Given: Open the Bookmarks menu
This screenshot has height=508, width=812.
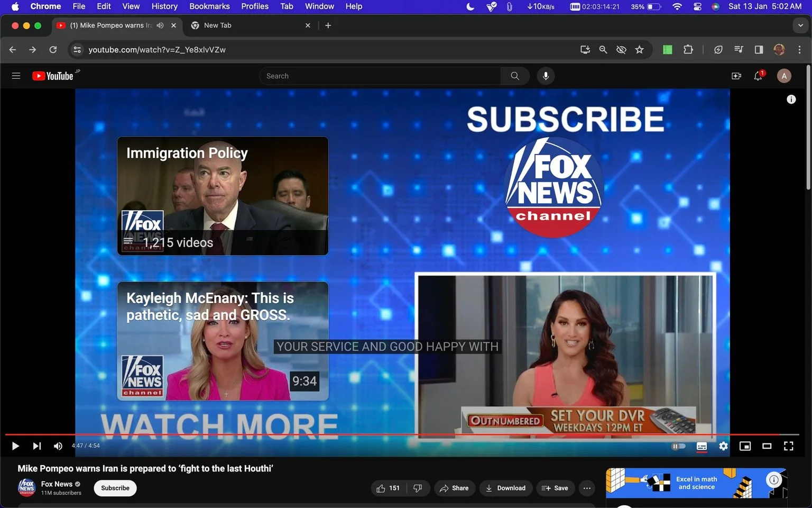Looking at the screenshot, I should (209, 6).
